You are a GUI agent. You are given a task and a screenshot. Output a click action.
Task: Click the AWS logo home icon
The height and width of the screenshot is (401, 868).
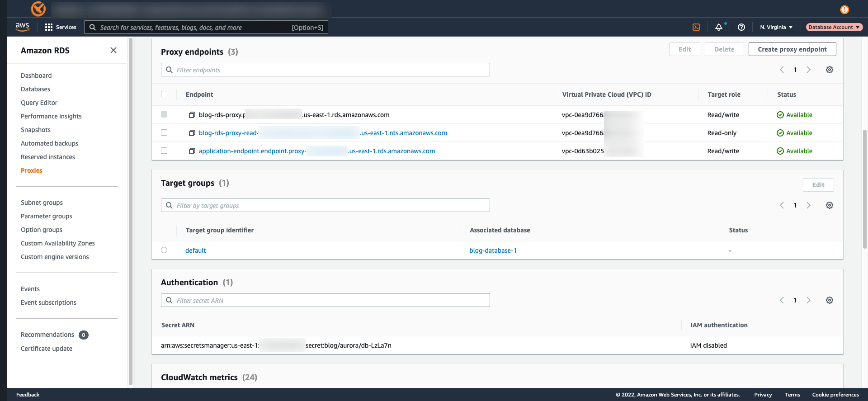click(22, 27)
